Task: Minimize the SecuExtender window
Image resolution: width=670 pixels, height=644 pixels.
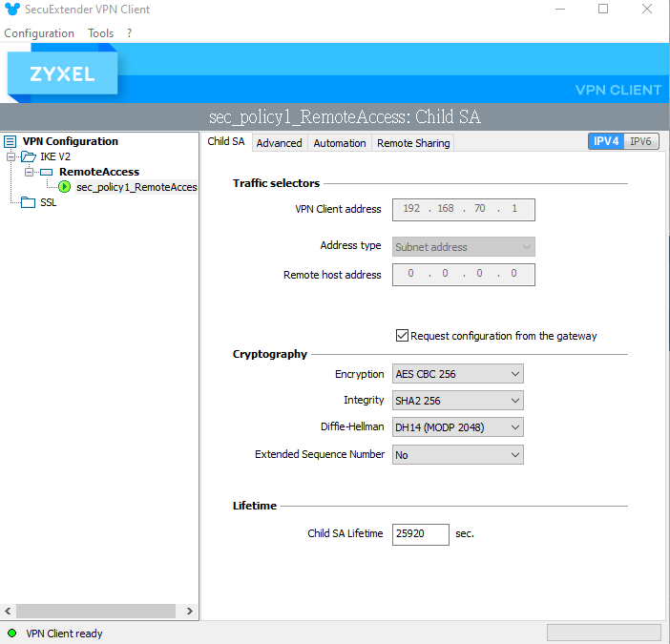Action: [559, 9]
